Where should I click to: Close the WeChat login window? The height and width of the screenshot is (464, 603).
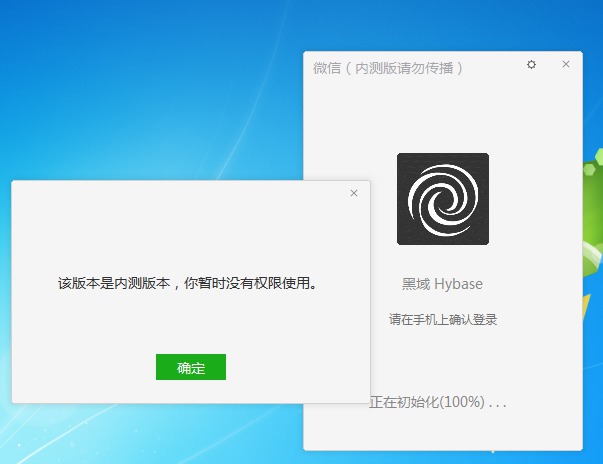[x=566, y=64]
